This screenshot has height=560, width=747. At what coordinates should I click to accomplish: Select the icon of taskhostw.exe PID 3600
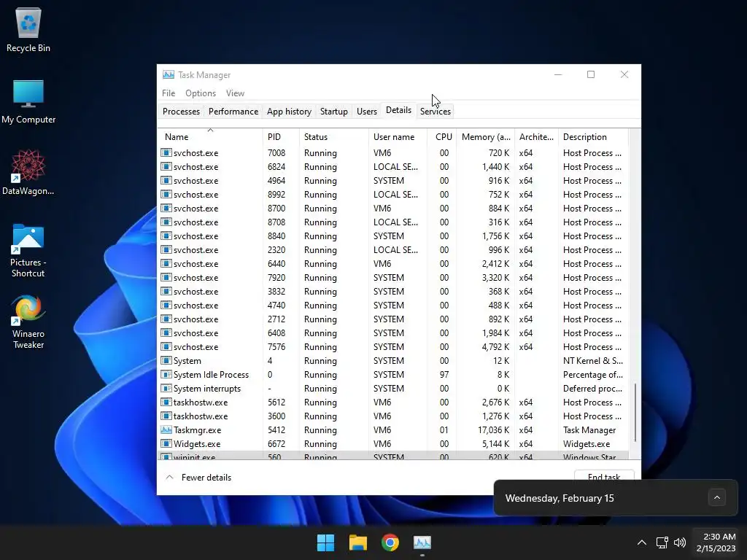166,416
